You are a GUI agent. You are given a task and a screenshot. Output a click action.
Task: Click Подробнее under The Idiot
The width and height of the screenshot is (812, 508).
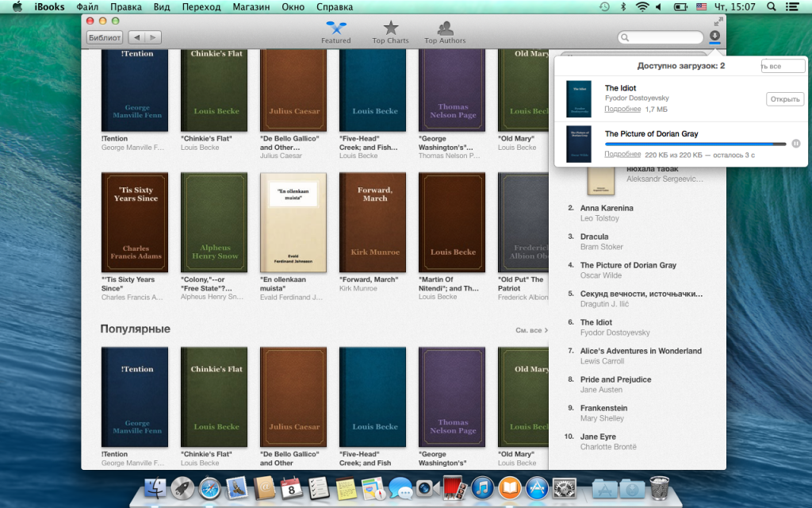coord(622,109)
